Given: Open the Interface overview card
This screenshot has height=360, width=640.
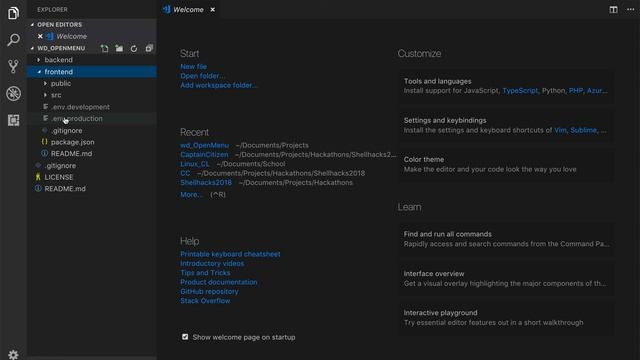Looking at the screenshot, I should pos(506,279).
